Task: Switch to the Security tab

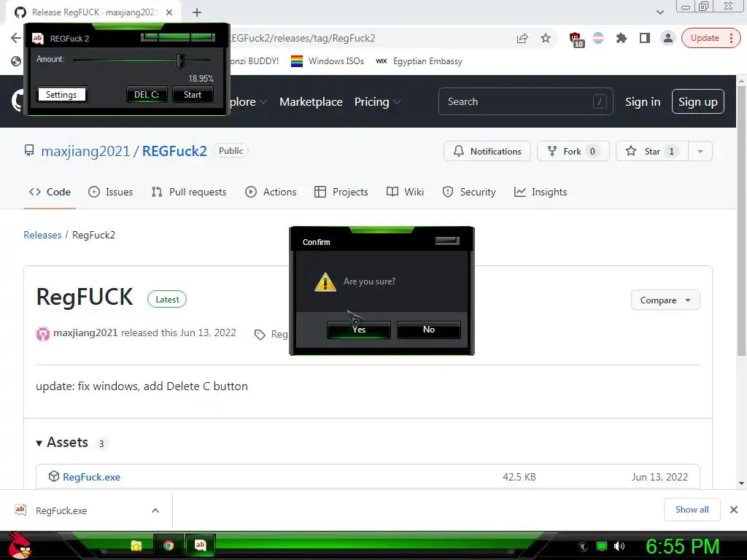Action: (469, 192)
